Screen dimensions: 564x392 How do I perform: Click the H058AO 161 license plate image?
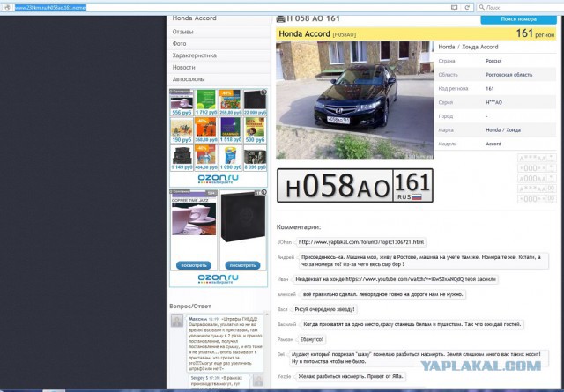tap(354, 186)
